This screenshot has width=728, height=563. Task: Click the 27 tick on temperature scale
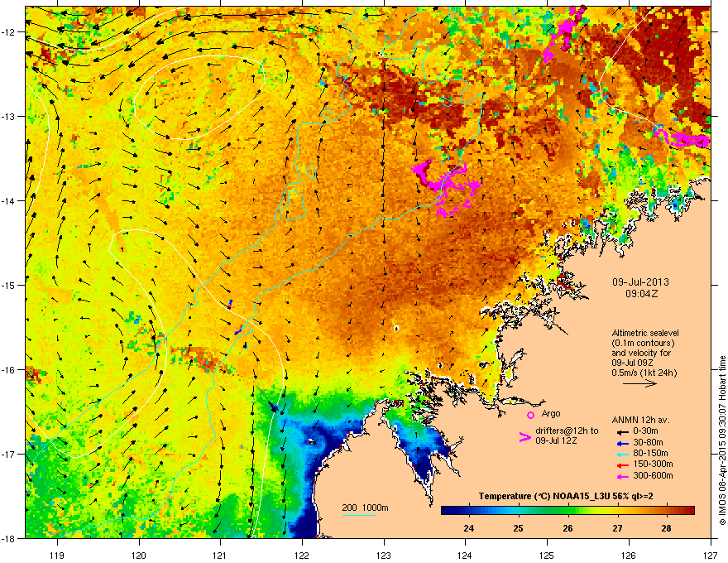(x=617, y=528)
